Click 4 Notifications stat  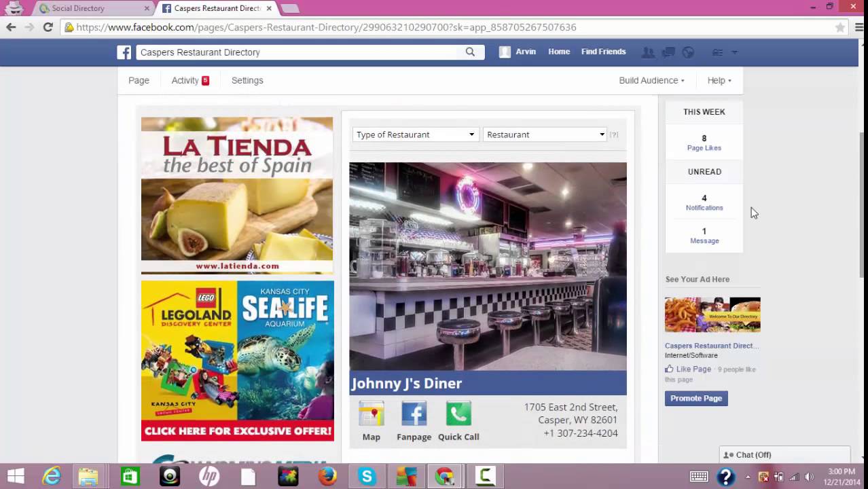(x=704, y=202)
